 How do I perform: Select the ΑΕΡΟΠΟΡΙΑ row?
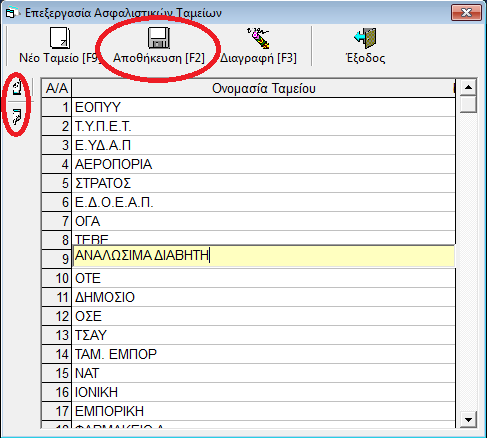(x=263, y=164)
